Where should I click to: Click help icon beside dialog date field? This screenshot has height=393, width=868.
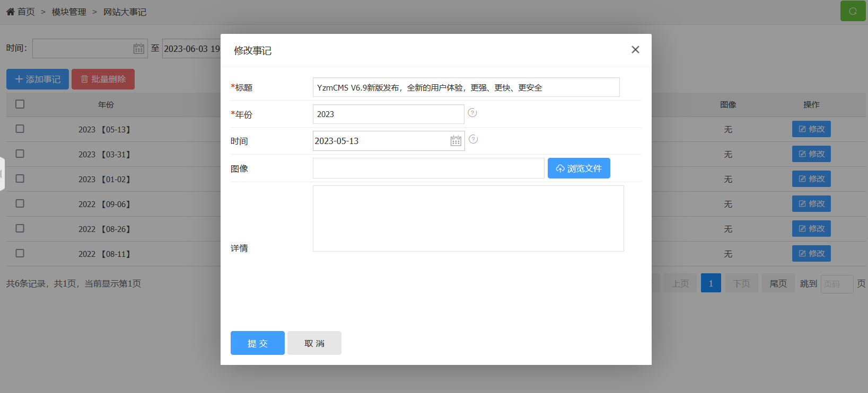click(474, 139)
